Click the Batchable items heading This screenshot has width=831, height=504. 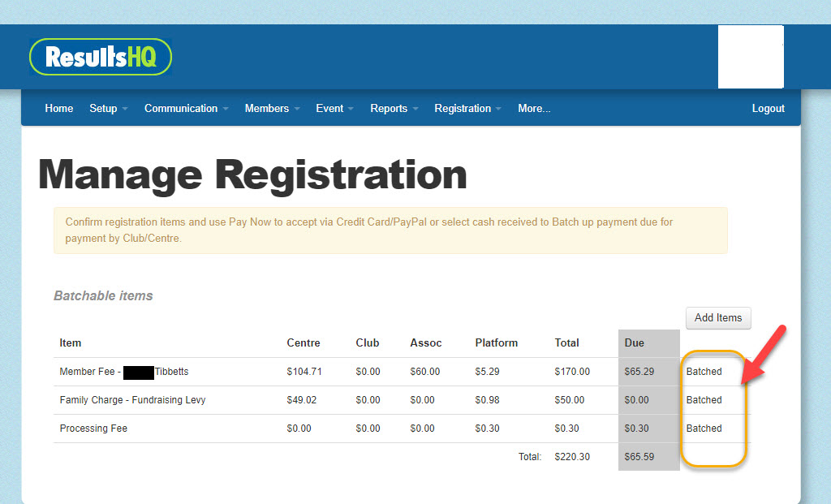(103, 295)
